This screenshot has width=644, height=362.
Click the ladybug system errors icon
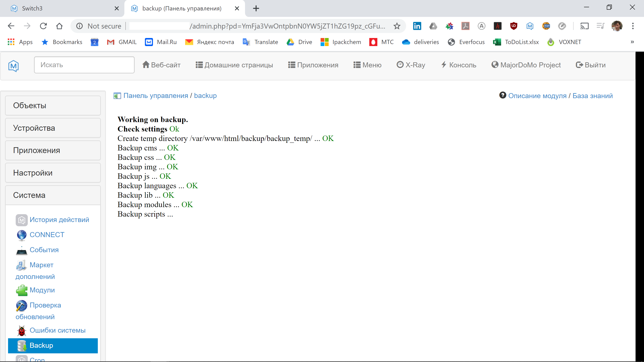[x=22, y=330]
